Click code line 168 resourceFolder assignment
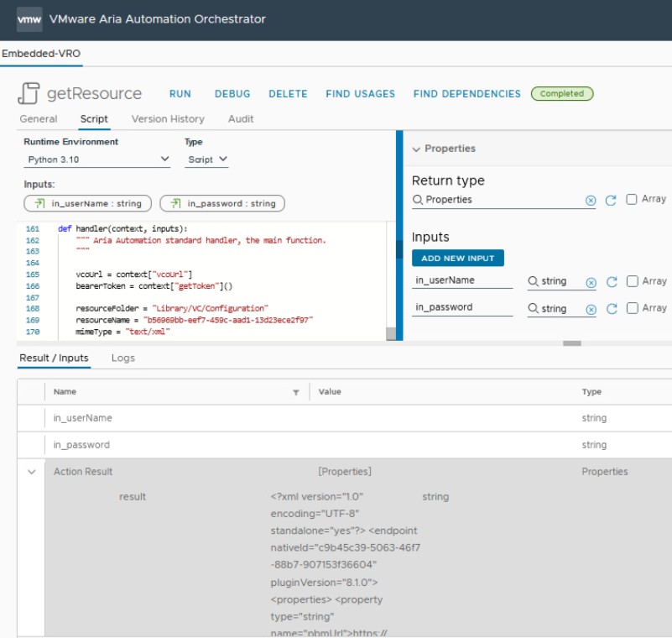The width and height of the screenshot is (672, 638). pyautogui.click(x=172, y=309)
